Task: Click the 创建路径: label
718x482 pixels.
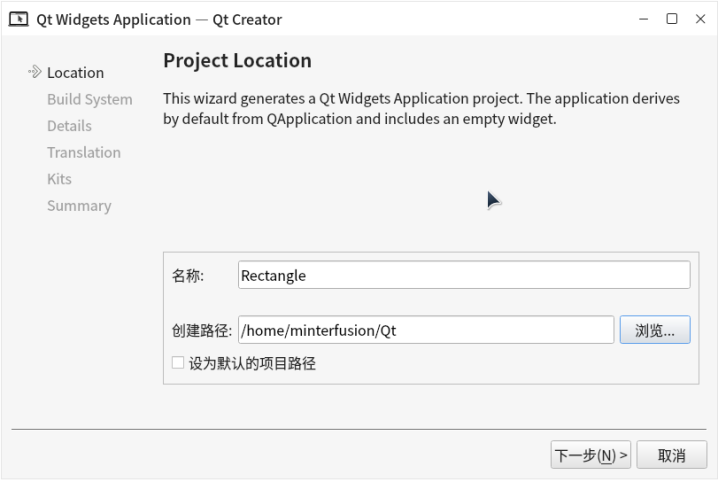Action: [202, 330]
